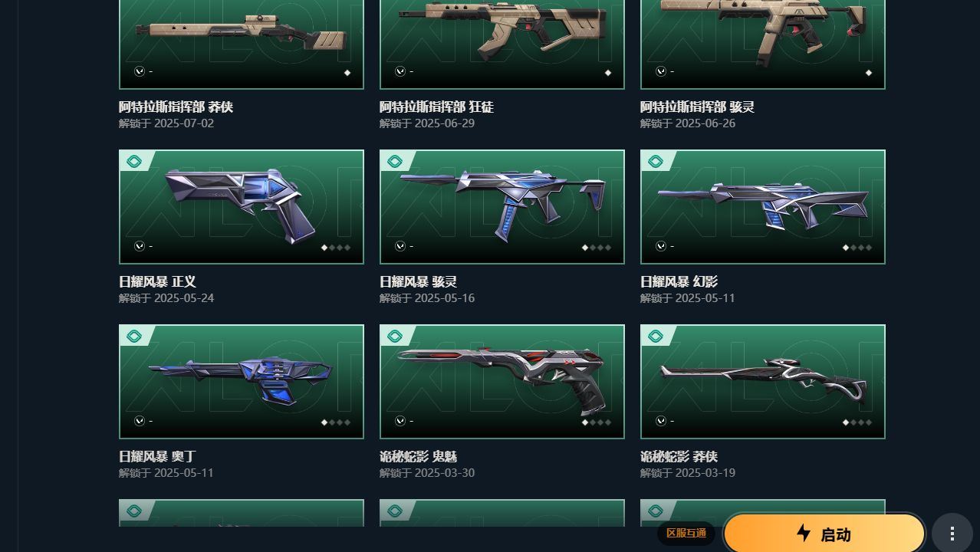Click the 阿特拉斯指挥部 莽侠 skin title
This screenshot has height=552, width=980.
[x=176, y=107]
